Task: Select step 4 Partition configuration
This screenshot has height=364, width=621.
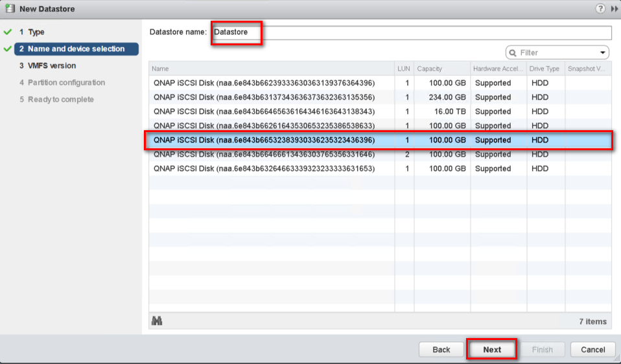Action: pyautogui.click(x=62, y=83)
